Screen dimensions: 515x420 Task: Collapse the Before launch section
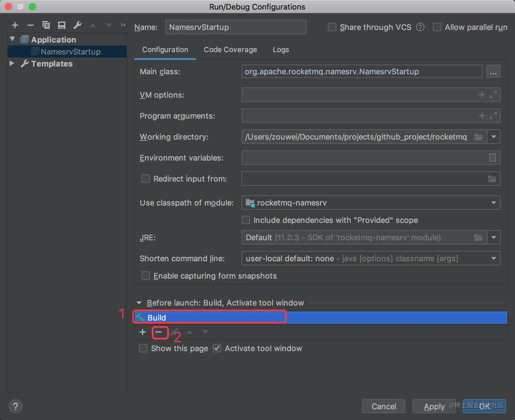[x=139, y=303]
